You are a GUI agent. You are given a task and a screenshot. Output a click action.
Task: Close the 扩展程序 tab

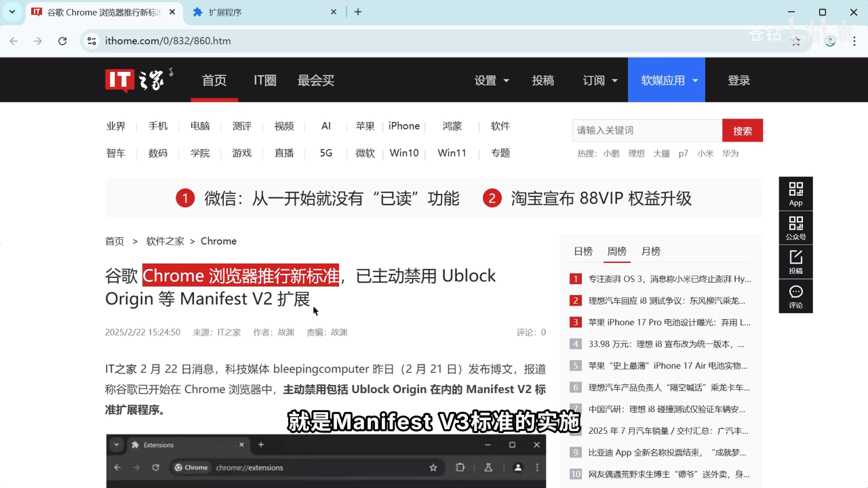pos(334,12)
